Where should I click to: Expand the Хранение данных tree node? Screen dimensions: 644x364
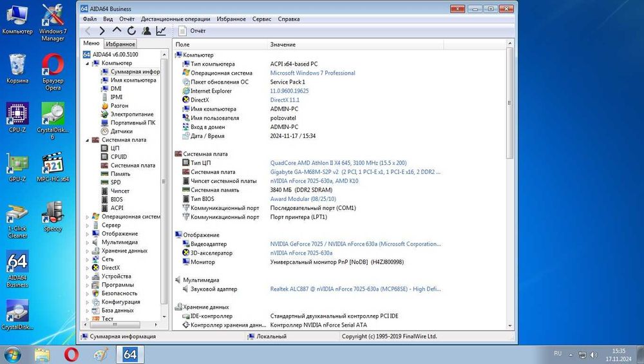[x=87, y=251]
